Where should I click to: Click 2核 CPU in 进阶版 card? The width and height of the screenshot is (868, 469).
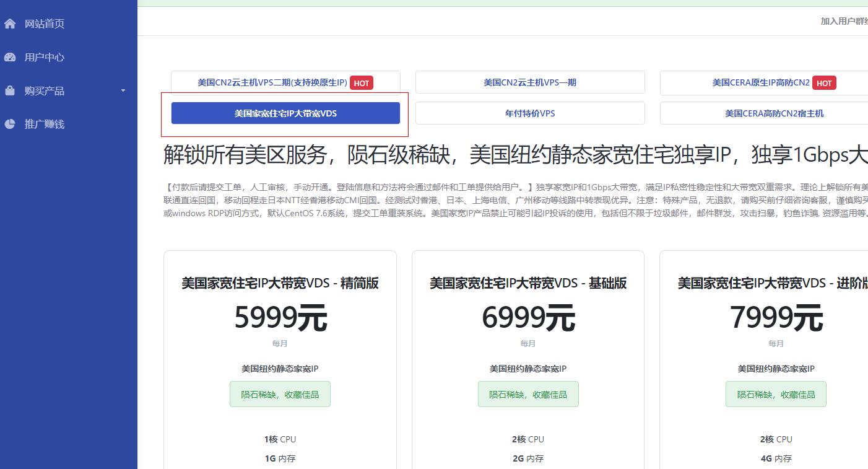click(x=776, y=439)
